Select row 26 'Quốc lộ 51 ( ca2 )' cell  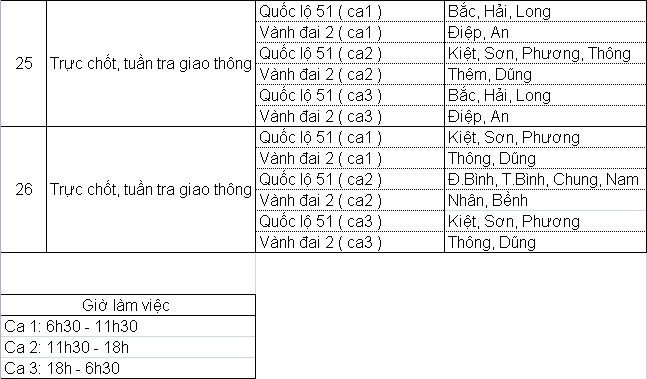(350, 179)
